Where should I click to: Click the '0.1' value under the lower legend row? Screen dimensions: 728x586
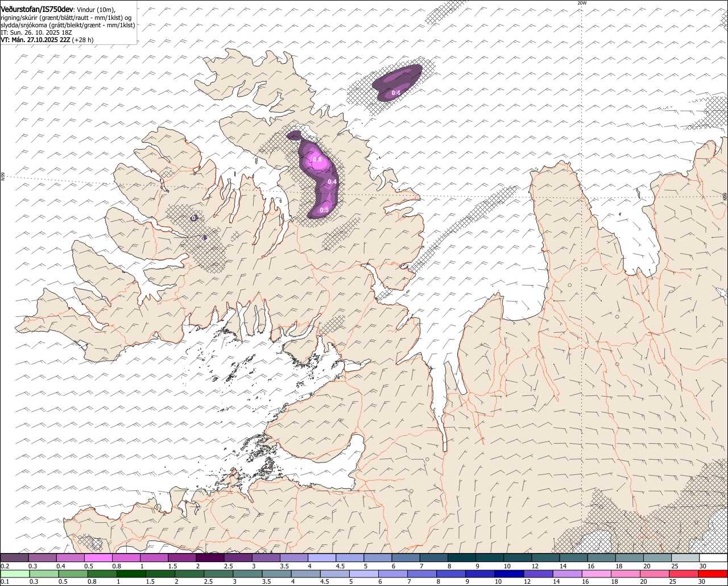(x=5, y=581)
